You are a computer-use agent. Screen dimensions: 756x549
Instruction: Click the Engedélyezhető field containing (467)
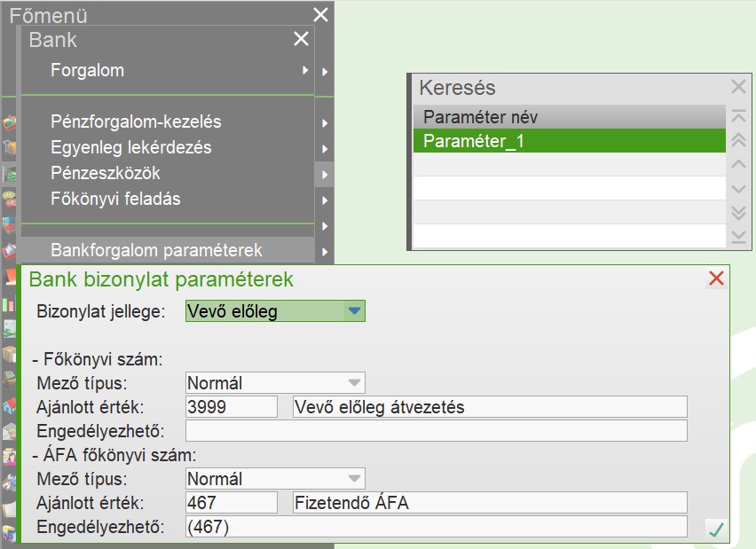coord(437,526)
